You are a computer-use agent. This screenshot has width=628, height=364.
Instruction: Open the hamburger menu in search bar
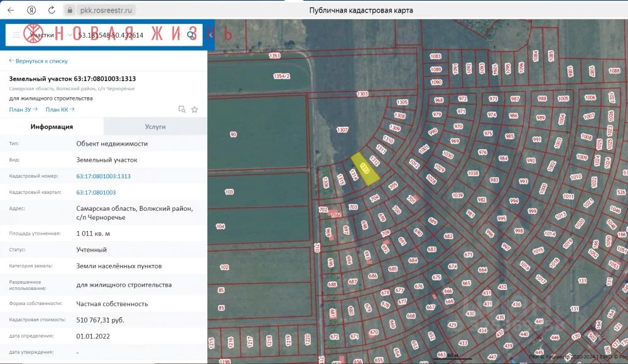coord(18,35)
